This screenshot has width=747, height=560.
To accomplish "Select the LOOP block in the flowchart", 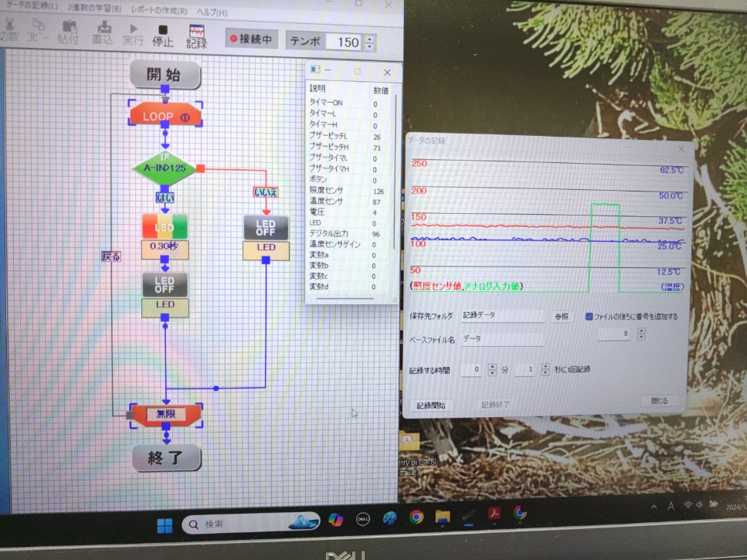I will tap(165, 117).
